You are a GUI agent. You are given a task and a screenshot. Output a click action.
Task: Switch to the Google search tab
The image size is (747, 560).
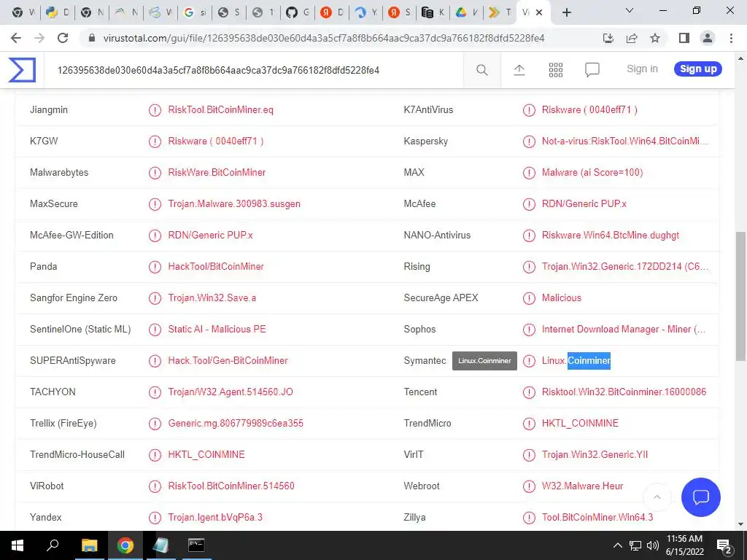(196, 12)
